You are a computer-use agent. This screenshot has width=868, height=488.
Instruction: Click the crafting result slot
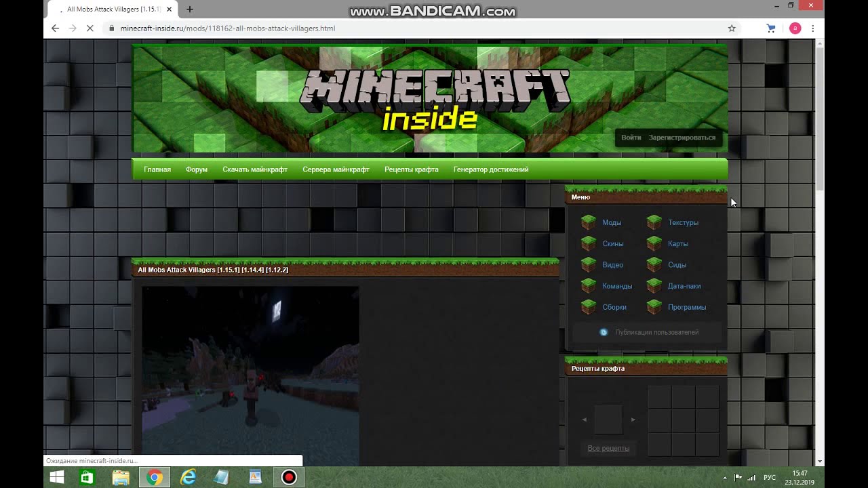point(609,420)
